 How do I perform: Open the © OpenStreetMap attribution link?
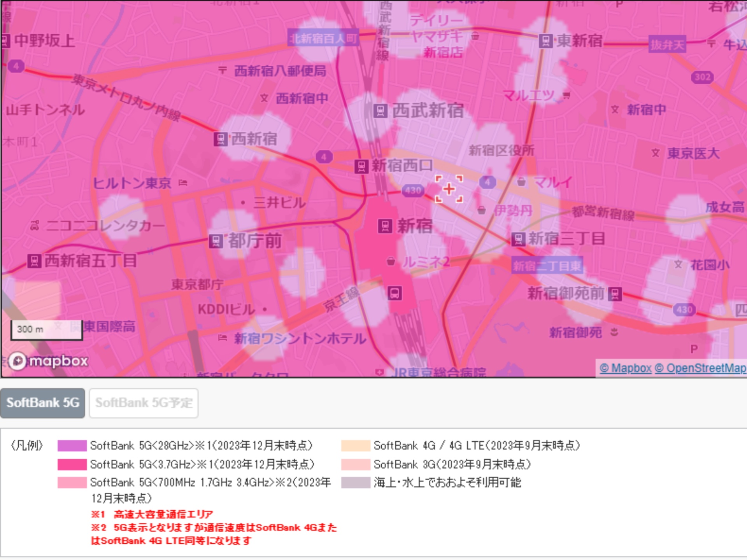pyautogui.click(x=700, y=368)
